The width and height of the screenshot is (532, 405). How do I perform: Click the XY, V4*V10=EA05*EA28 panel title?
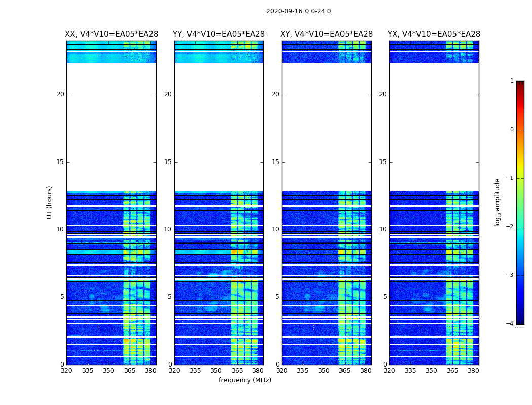326,34
